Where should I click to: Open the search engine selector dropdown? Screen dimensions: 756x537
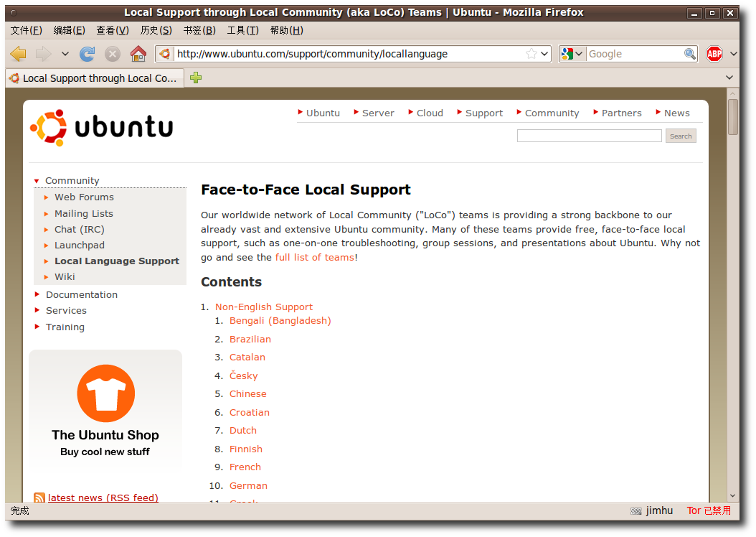pos(572,54)
